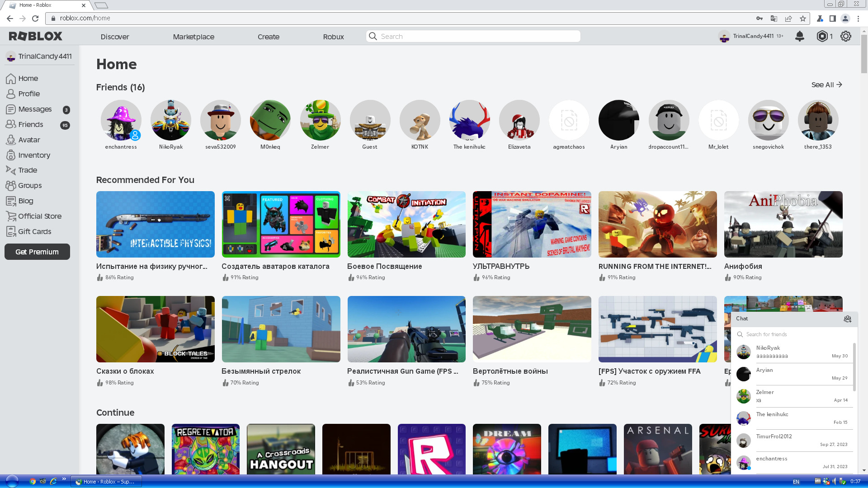
Task: Click the Avatar sidebar icon
Action: click(x=11, y=140)
